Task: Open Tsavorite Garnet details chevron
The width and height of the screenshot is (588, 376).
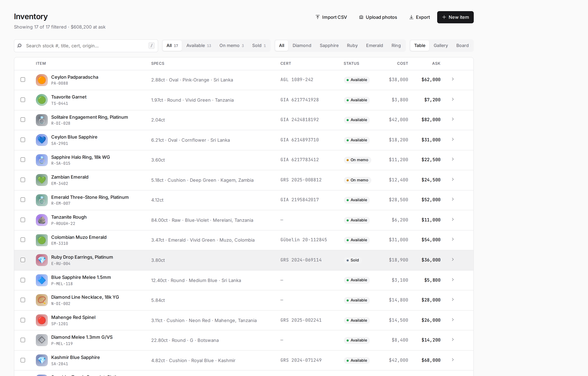Action: click(453, 99)
